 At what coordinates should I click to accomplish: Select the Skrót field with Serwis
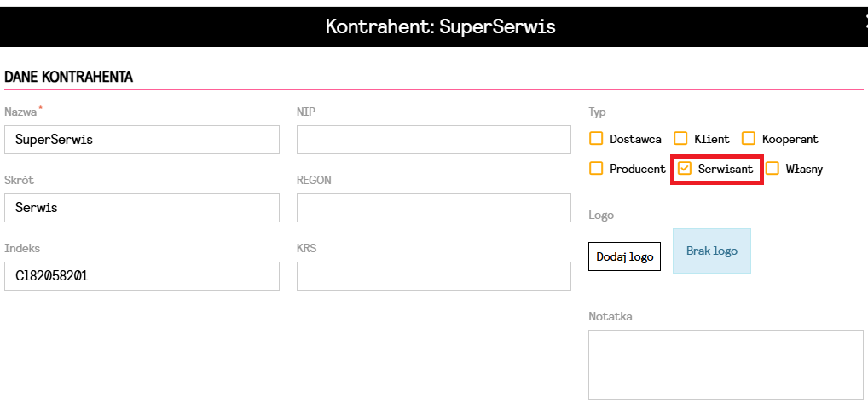pyautogui.click(x=142, y=208)
